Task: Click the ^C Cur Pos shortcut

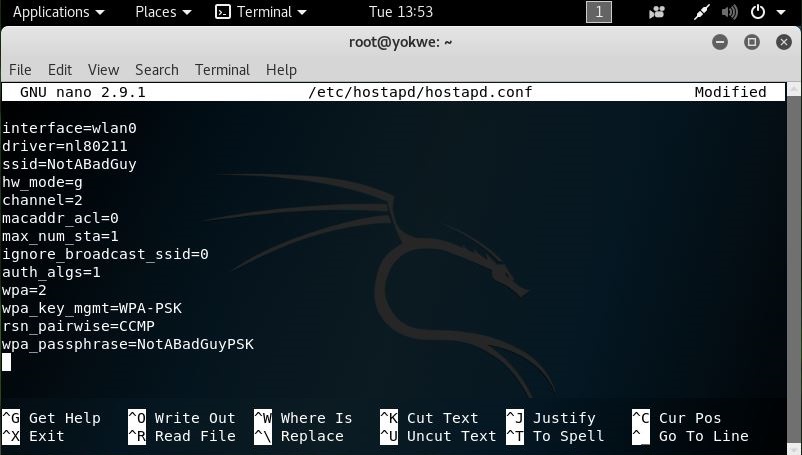Action: [677, 418]
